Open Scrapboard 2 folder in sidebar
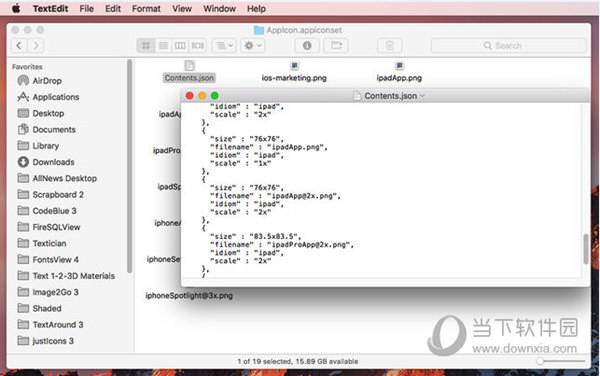 51,195
